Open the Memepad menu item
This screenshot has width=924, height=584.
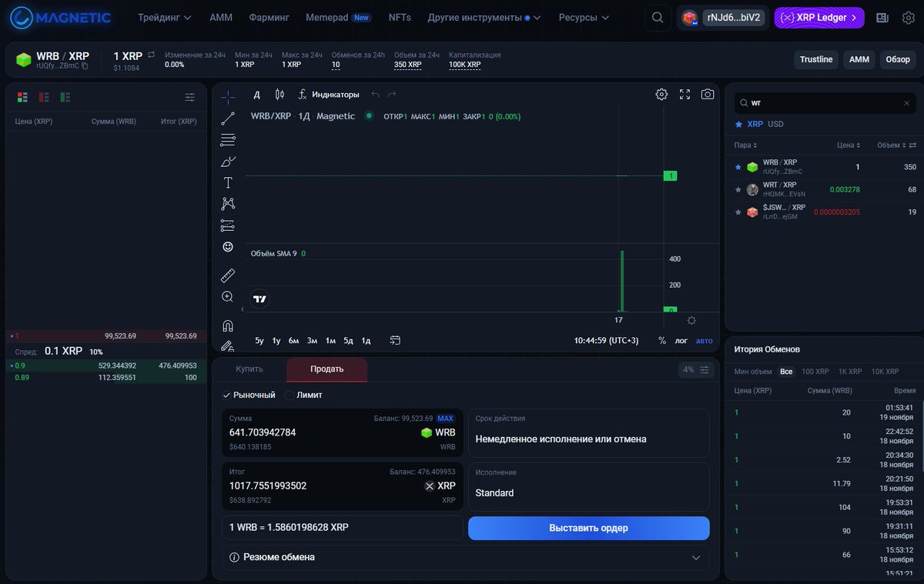tap(338, 18)
